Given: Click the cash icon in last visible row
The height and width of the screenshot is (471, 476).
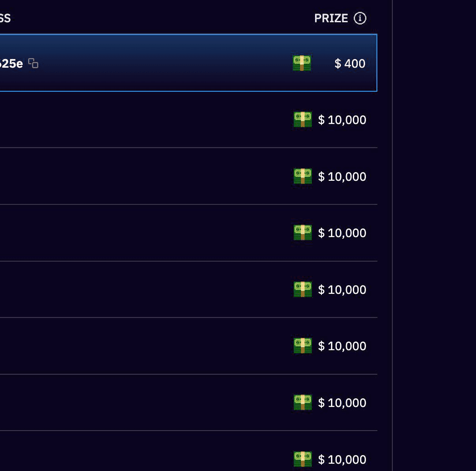Looking at the screenshot, I should pyautogui.click(x=303, y=459).
